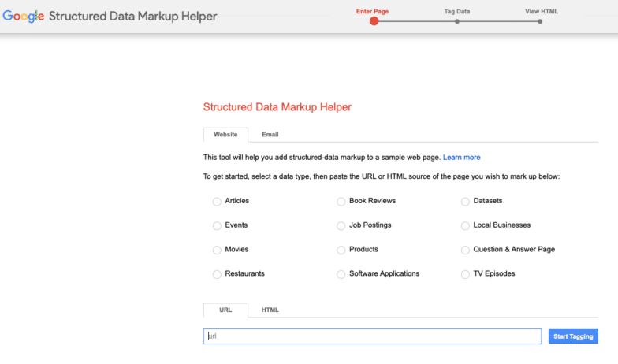Switch to the Email tab
The height and width of the screenshot is (364, 618).
point(270,135)
